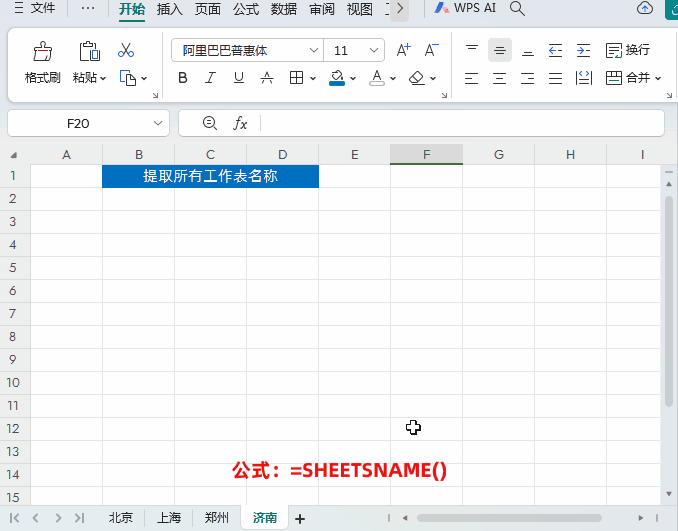
Task: Increase indent in the alignment group
Action: click(583, 50)
